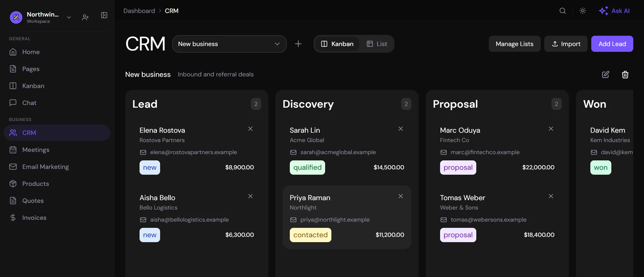Click the mail icon beside sarah@acmeglobal.example
Screen dimensions: 644x277
(293, 152)
